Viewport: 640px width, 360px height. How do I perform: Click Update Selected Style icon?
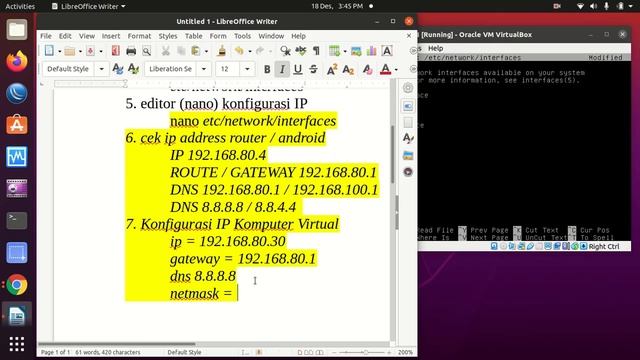coord(118,69)
